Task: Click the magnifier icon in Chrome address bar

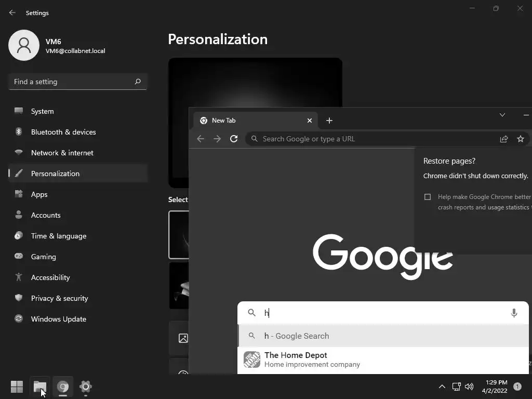Action: pos(254,139)
